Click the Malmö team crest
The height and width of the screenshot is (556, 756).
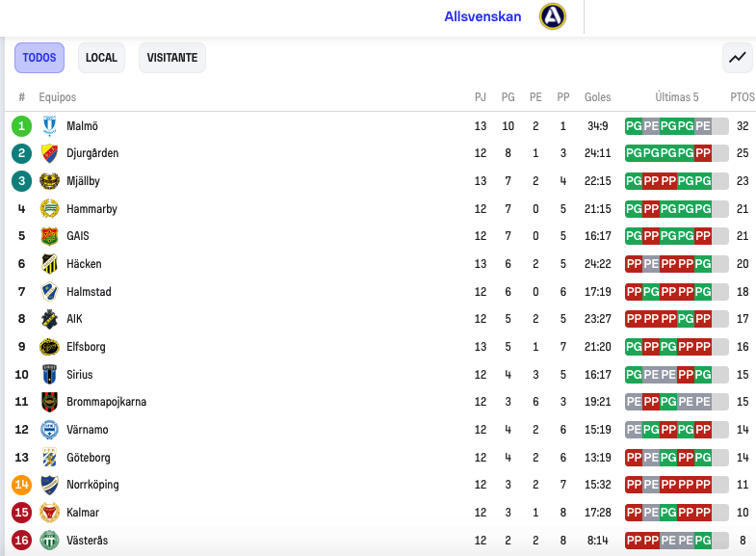tap(49, 126)
